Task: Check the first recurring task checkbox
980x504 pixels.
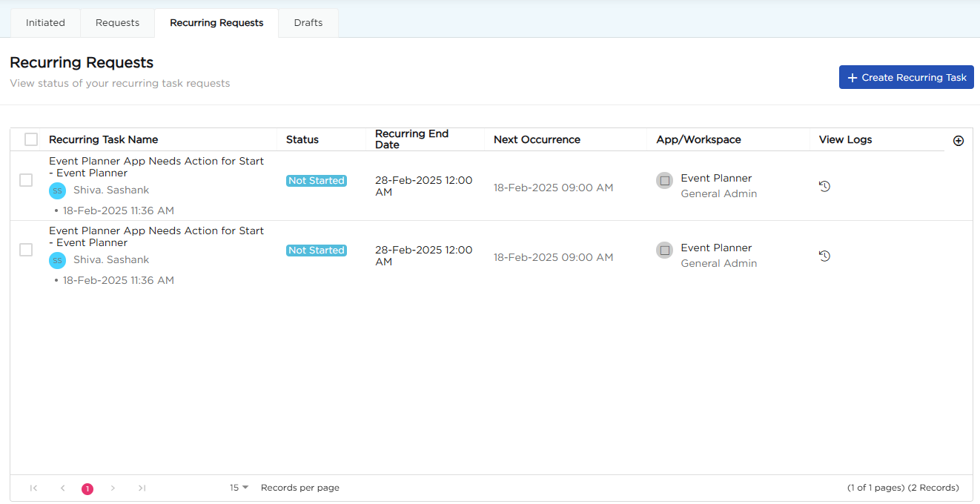Action: 26,180
